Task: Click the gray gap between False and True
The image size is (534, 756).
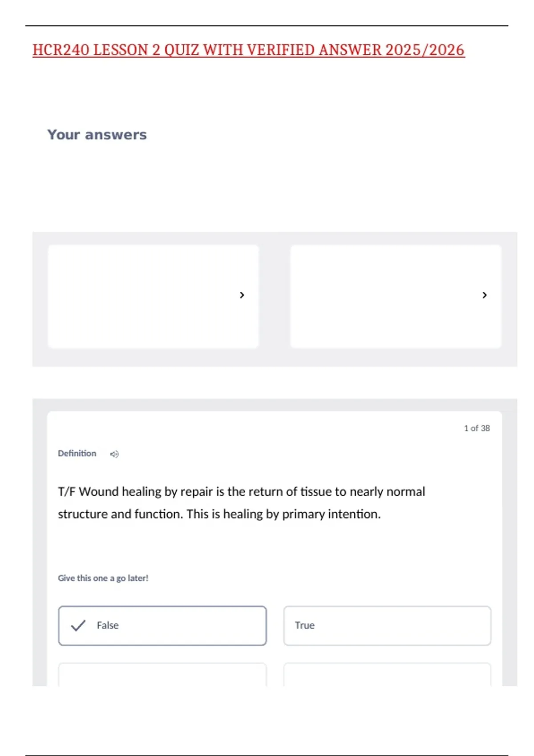Action: pos(275,625)
